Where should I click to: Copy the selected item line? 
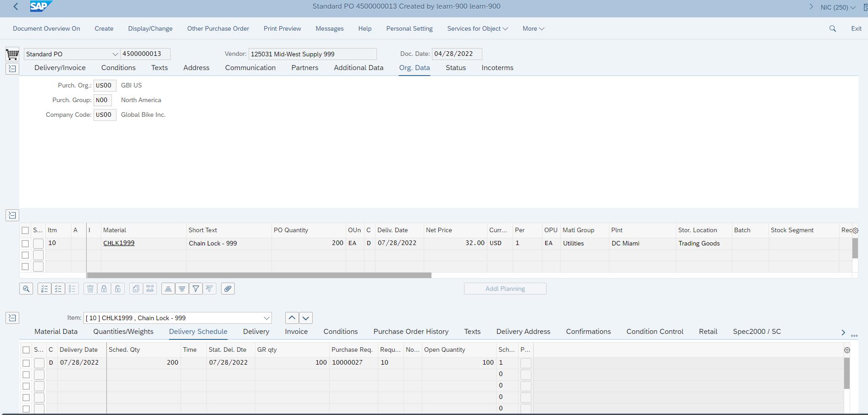click(x=136, y=289)
